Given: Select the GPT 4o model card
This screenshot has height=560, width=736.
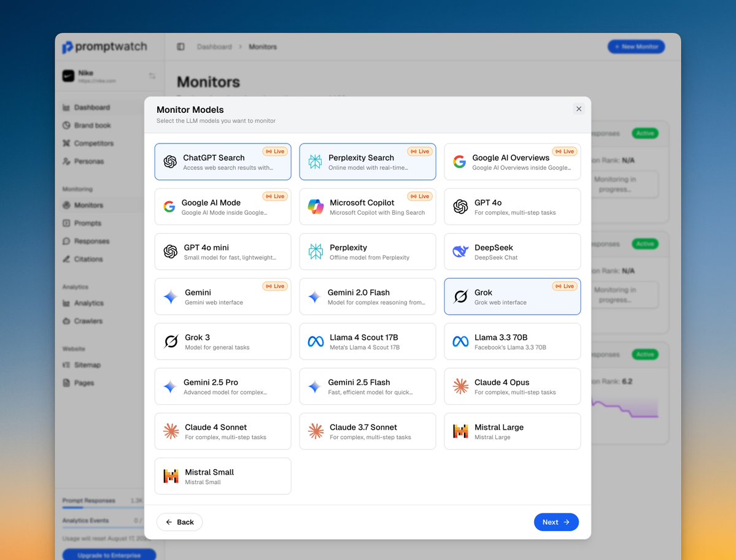Looking at the screenshot, I should point(512,206).
